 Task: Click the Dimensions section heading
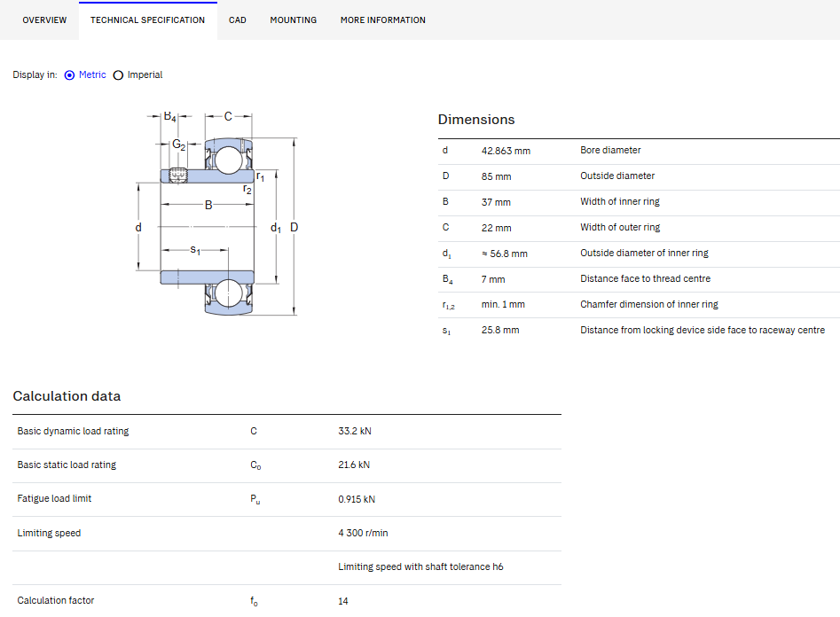tap(476, 120)
